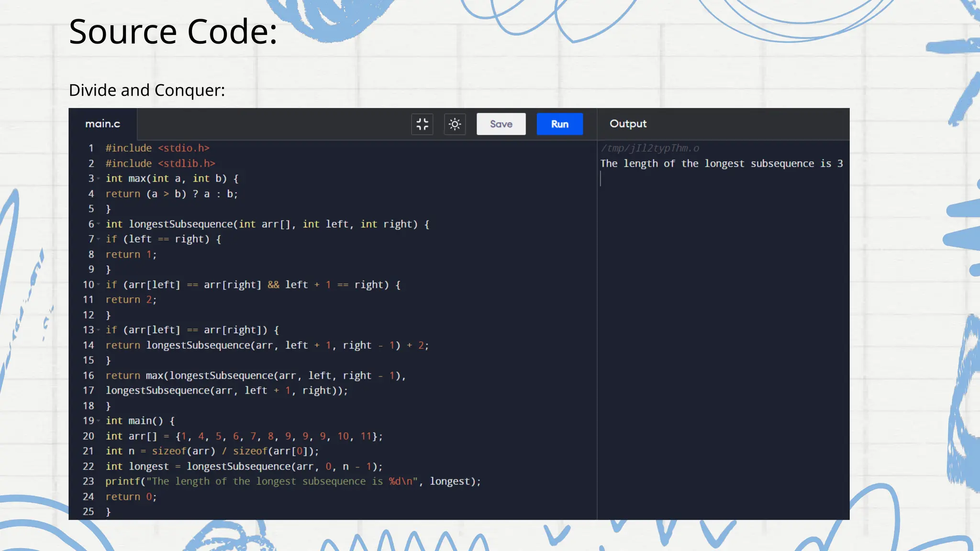
Task: Click line number 20 in the gutter
Action: click(89, 436)
